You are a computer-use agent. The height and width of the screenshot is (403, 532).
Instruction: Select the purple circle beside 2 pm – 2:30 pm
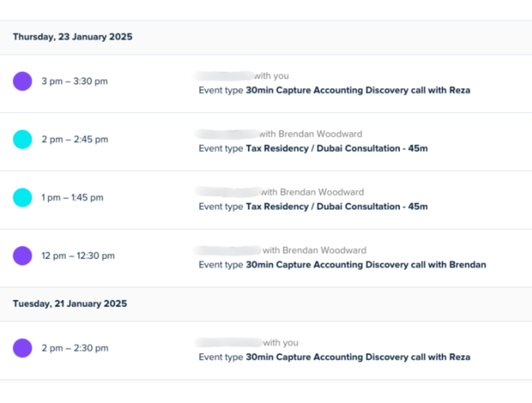(23, 348)
